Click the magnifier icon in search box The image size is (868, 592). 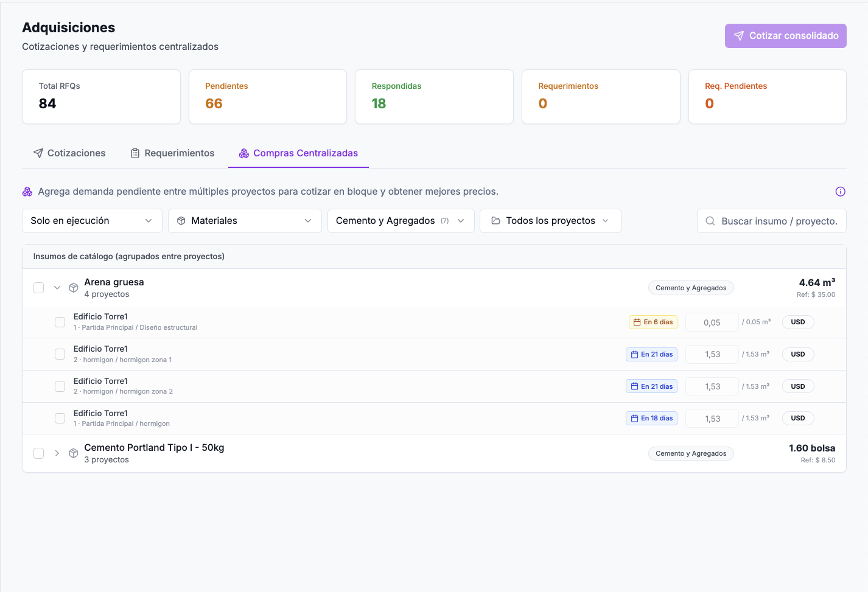click(710, 221)
